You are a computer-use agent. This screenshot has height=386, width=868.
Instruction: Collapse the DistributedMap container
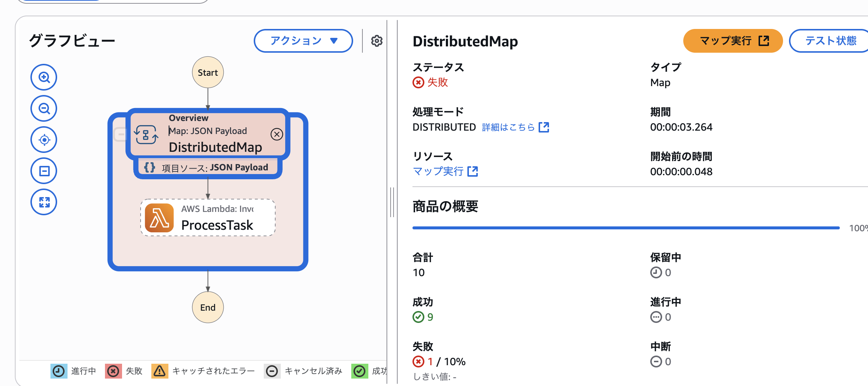pos(121,134)
